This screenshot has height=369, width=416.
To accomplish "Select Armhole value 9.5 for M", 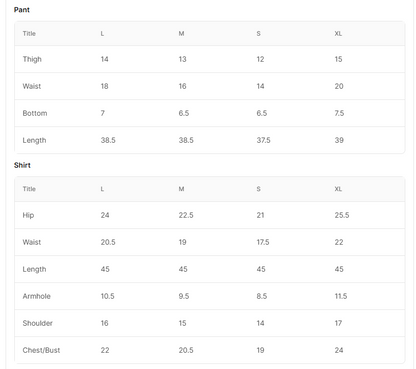I will click(x=184, y=296).
